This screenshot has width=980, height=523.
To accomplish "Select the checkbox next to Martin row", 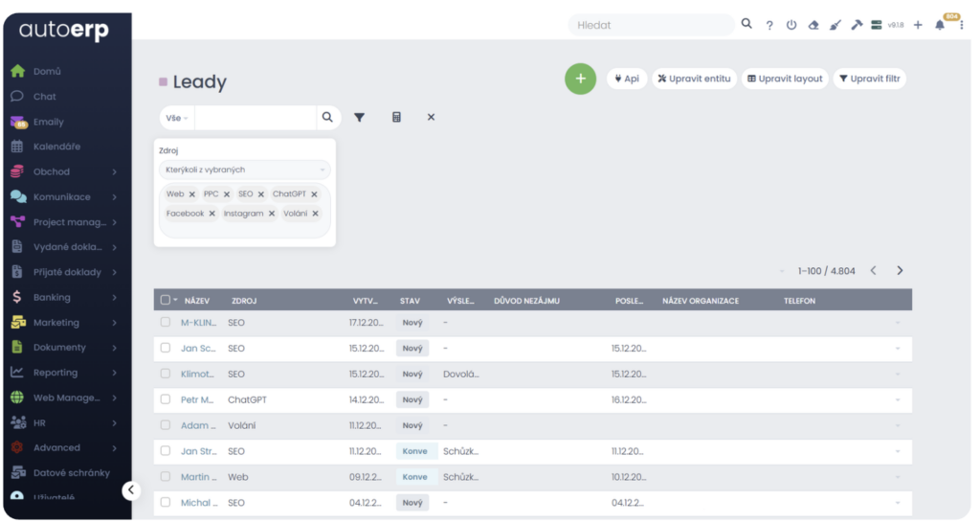I will coord(166,476).
